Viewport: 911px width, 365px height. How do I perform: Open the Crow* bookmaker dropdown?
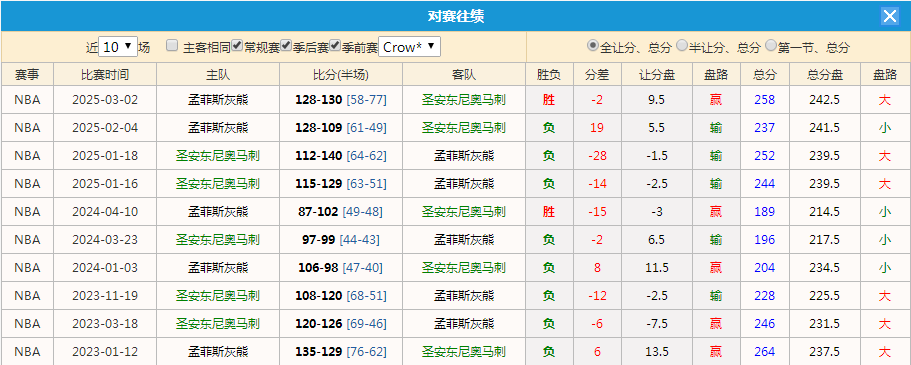[x=409, y=47]
